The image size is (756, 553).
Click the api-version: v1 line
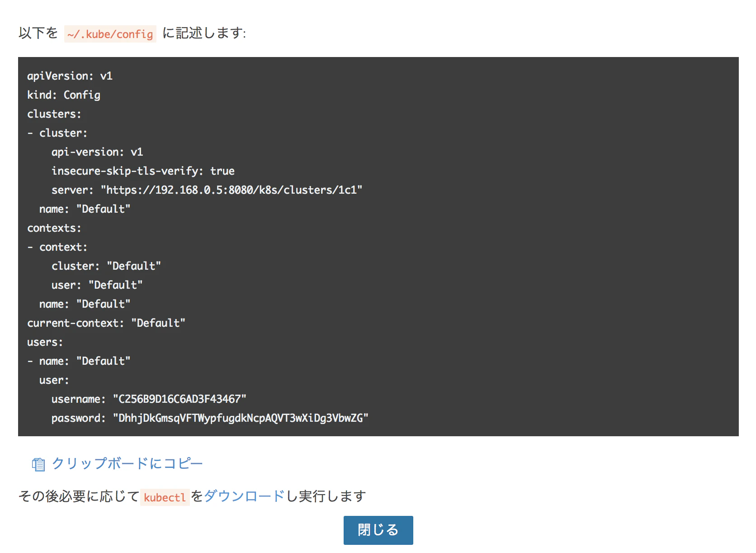tap(97, 152)
